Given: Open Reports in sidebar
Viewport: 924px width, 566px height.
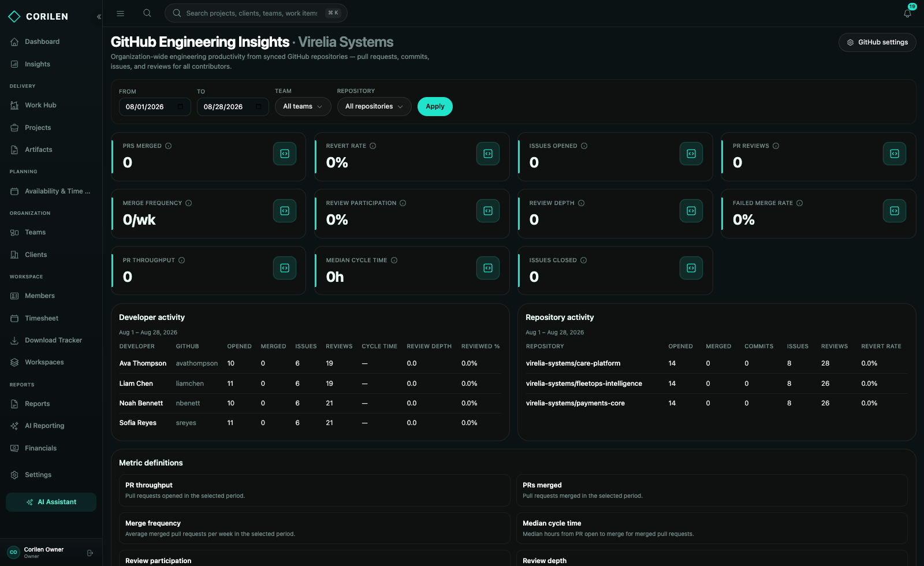Looking at the screenshot, I should 51,404.
